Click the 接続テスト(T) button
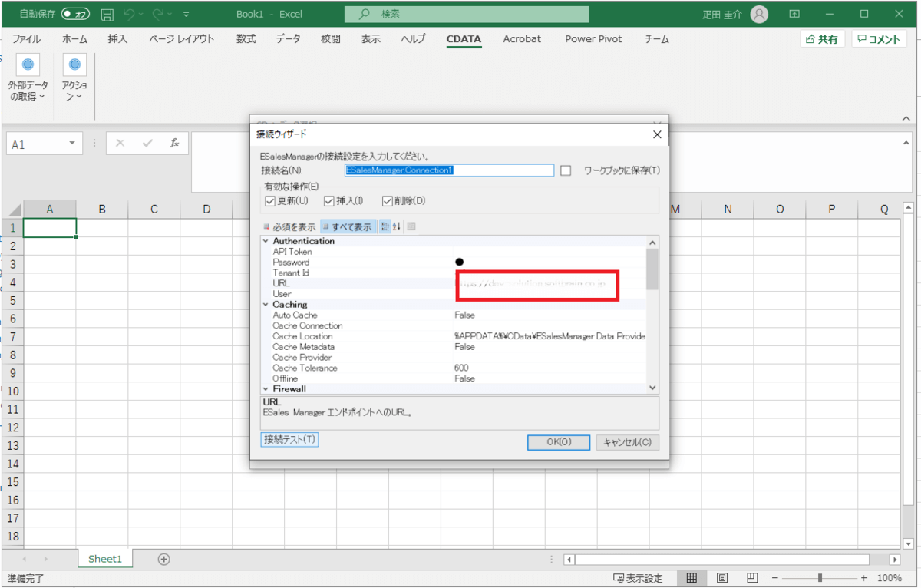 coord(289,440)
